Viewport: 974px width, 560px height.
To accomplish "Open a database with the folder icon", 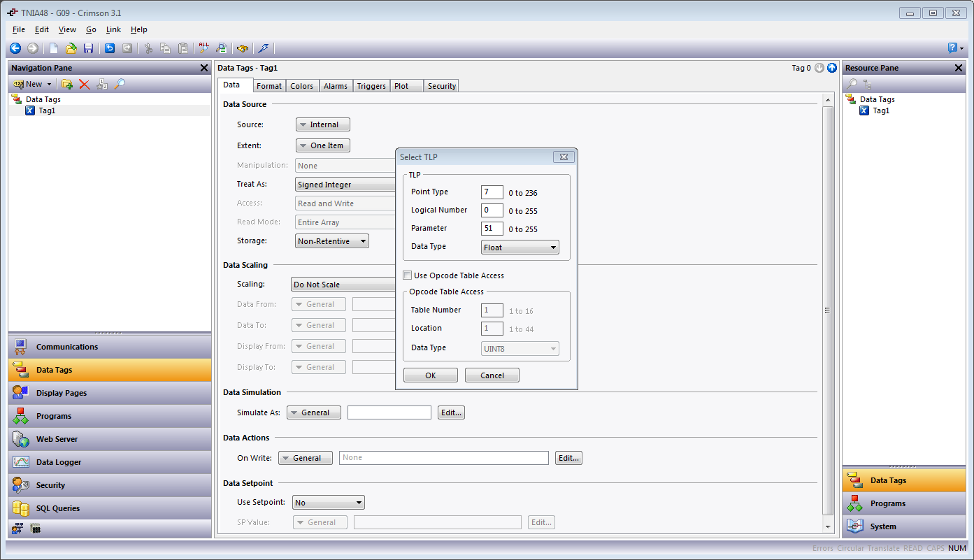I will [71, 48].
